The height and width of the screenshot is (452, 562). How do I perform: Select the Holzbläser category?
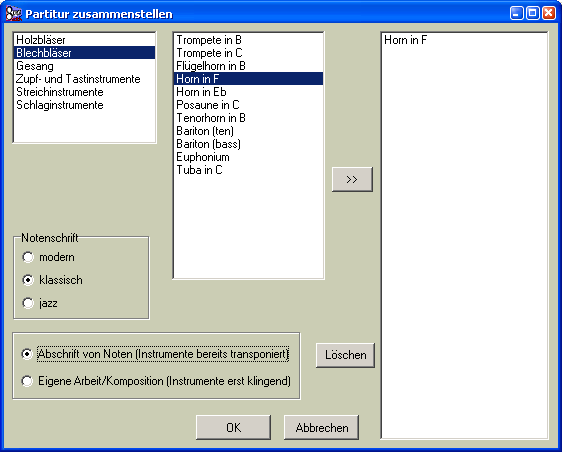click(85, 40)
